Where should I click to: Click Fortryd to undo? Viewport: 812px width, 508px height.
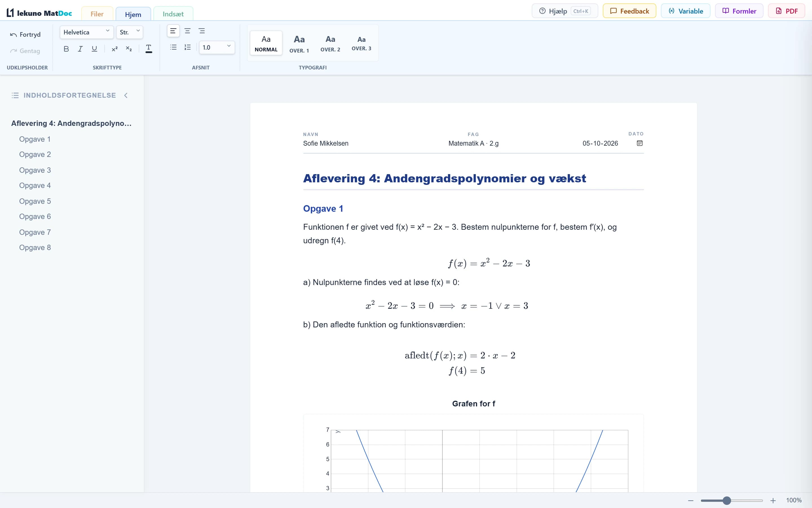(25, 35)
